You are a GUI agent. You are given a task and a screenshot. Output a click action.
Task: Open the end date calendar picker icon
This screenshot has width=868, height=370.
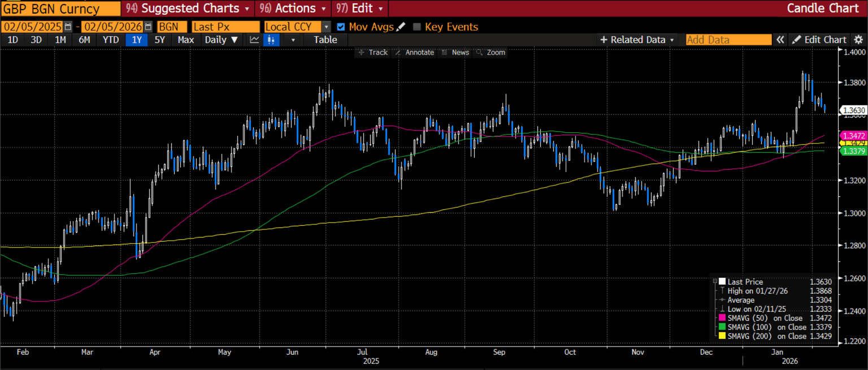coord(148,27)
